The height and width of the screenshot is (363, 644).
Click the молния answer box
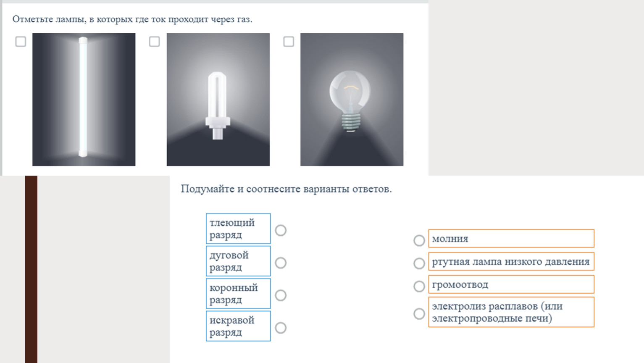pos(511,238)
